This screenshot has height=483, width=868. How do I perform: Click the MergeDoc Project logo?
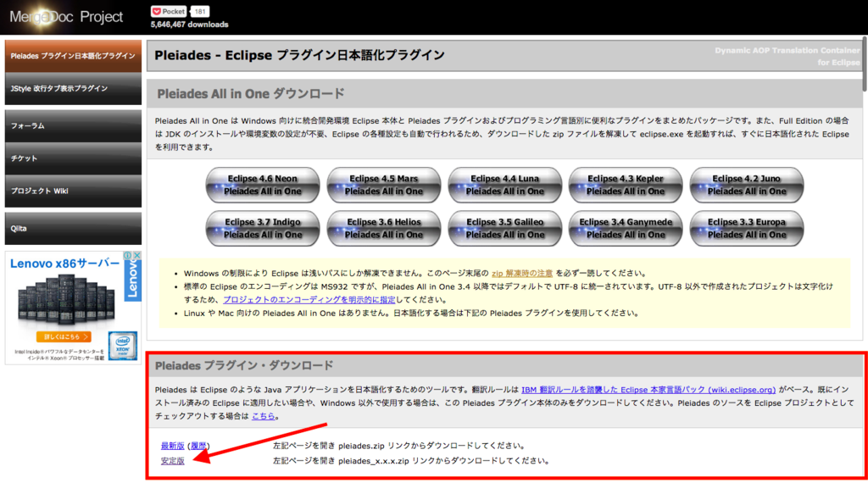(66, 17)
